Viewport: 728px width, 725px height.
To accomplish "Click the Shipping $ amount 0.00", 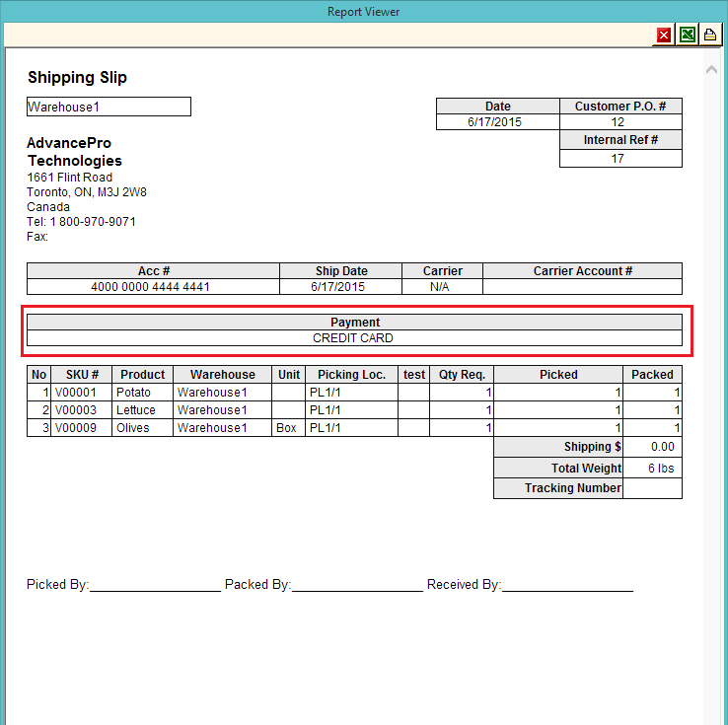I will pyautogui.click(x=652, y=448).
